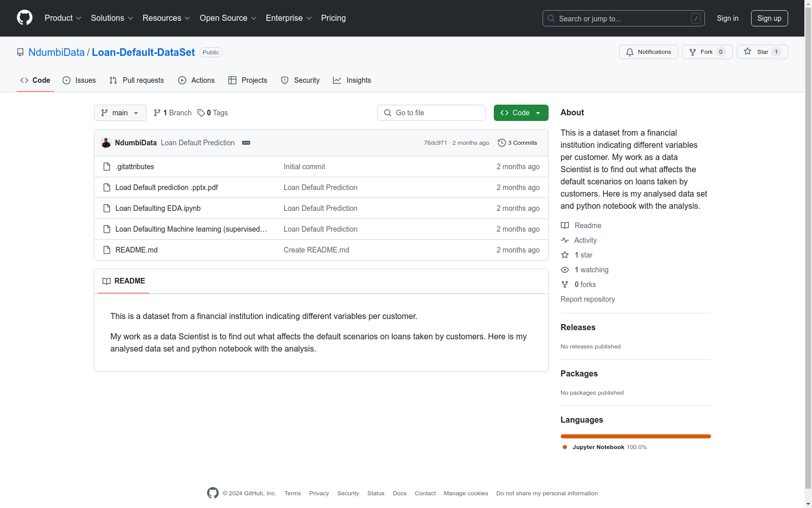Click NdumbiData avatar in commit row
Viewport: 812px width, 508px height.
[106, 143]
